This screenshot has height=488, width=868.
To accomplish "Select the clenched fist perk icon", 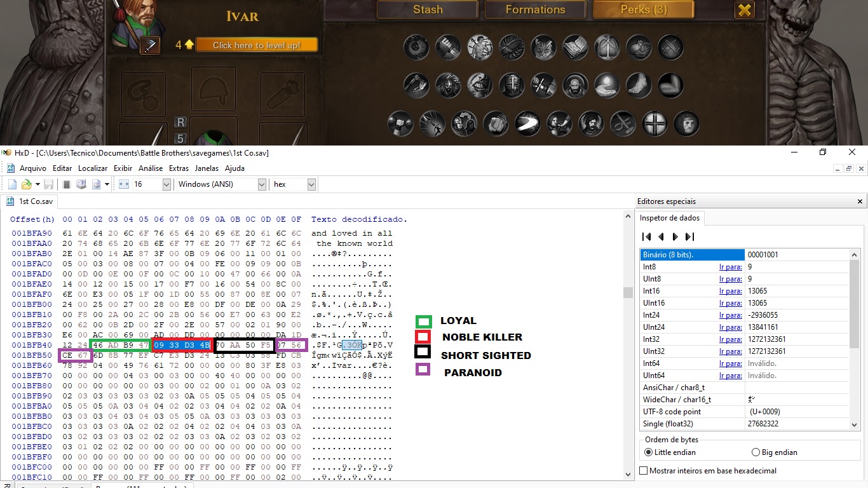I will click(x=496, y=124).
